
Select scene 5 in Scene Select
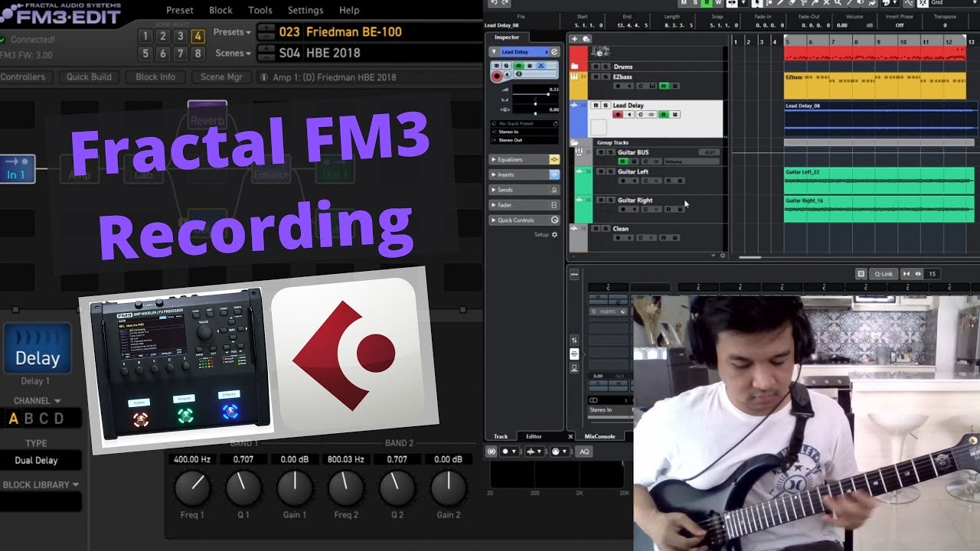click(145, 54)
